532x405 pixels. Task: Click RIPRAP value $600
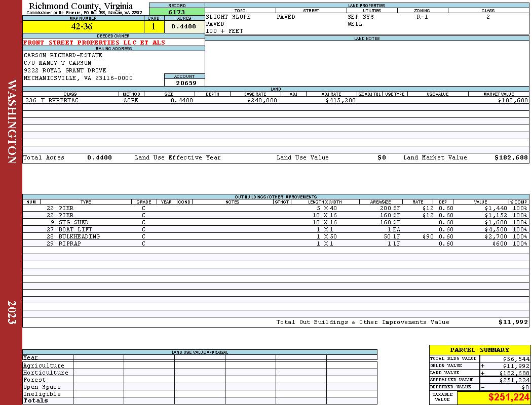[500, 244]
